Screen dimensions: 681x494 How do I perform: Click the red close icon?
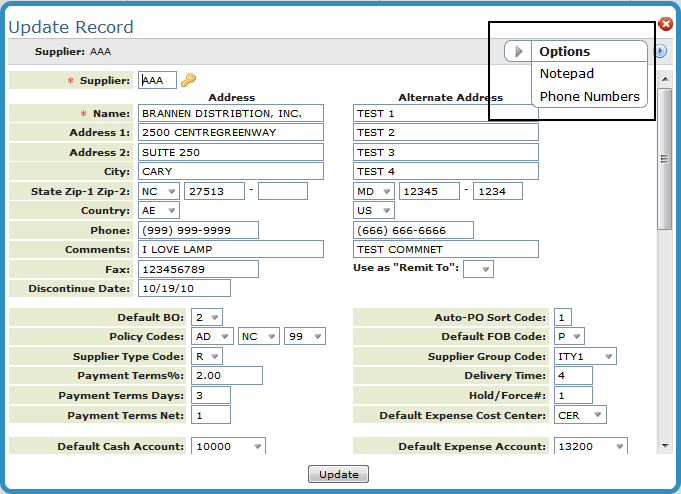coord(666,24)
